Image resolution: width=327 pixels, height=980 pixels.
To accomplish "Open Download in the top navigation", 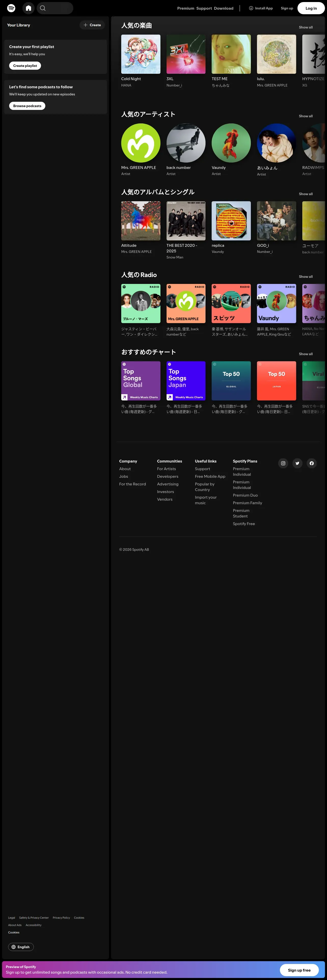I will pyautogui.click(x=224, y=8).
